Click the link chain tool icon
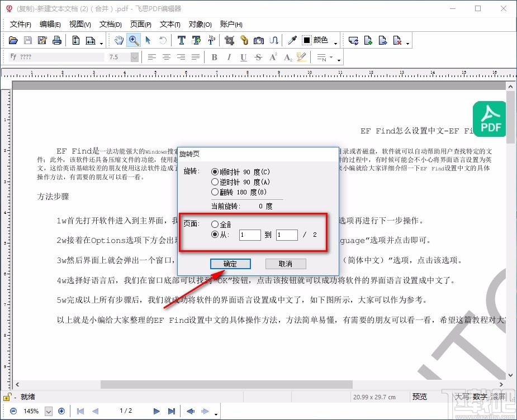This screenshot has width=517, height=420. coord(244,41)
